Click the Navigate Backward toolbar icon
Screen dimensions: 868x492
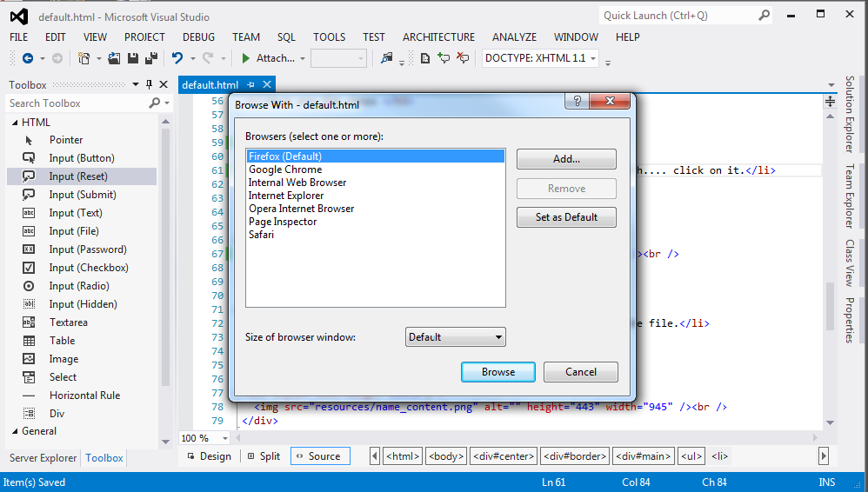point(28,58)
